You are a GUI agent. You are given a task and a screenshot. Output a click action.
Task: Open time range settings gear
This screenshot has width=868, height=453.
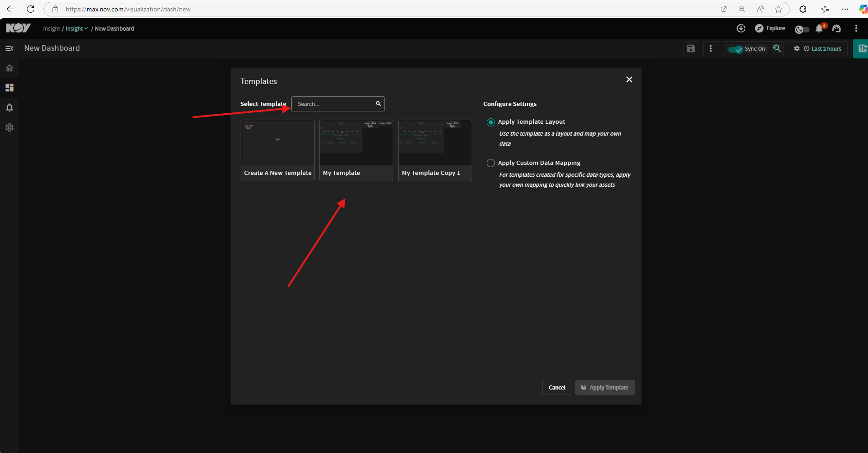(x=797, y=48)
